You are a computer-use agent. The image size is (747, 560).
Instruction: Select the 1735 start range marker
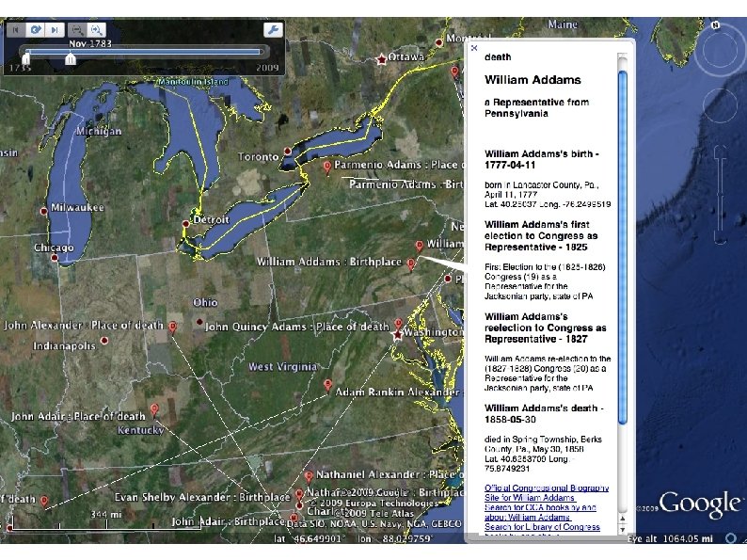pos(25,58)
